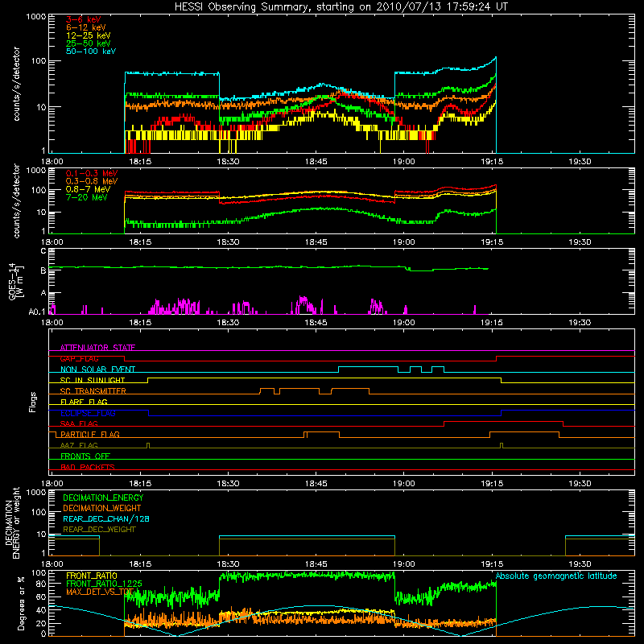
Task: Select the AAZ_FLAG label
Action: click(x=79, y=445)
